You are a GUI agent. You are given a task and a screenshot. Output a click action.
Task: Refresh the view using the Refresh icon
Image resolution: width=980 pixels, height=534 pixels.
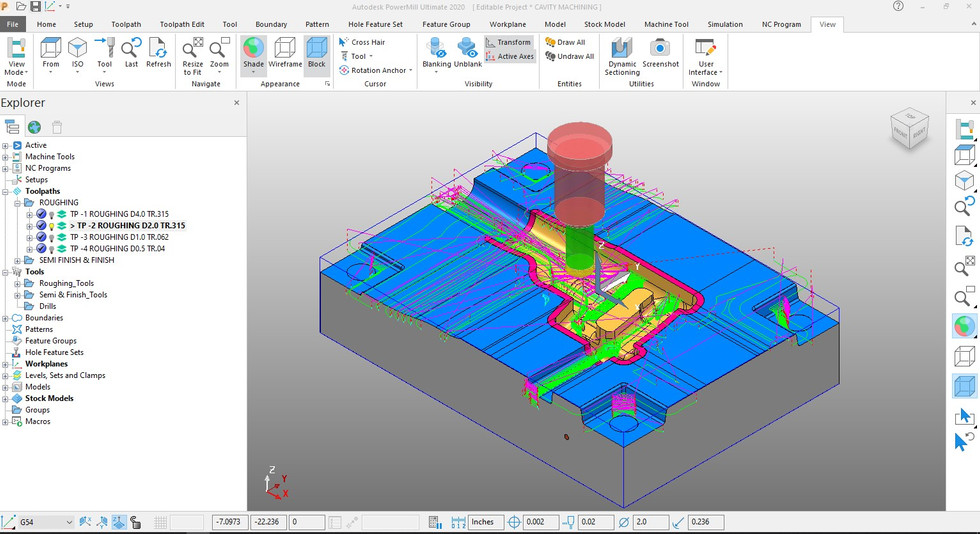point(158,53)
